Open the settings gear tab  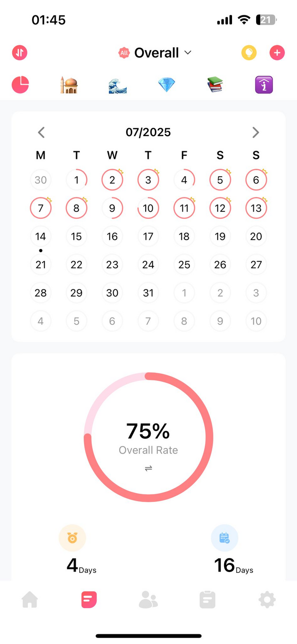(267, 600)
